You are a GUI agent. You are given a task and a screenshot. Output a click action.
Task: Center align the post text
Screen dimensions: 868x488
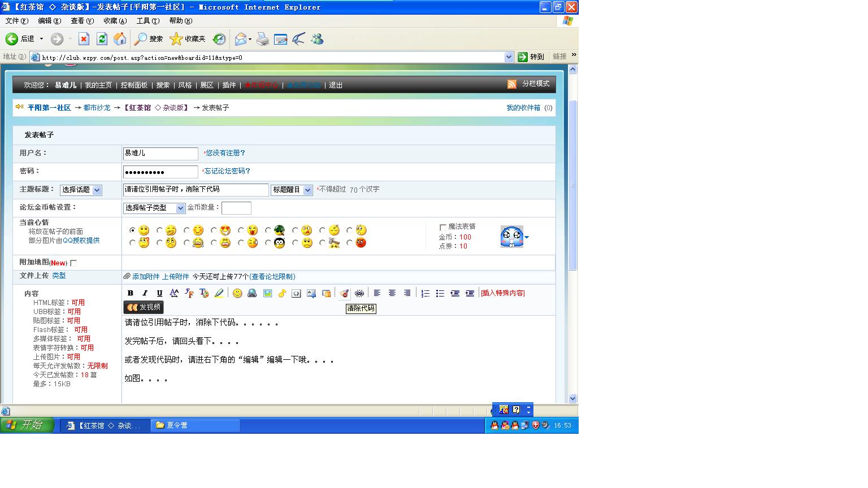392,293
